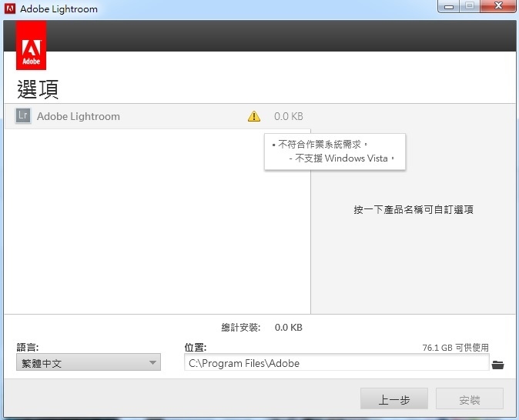Screen dimensions: 519x420
Task: Click the 上一步 back button
Action: tap(394, 398)
